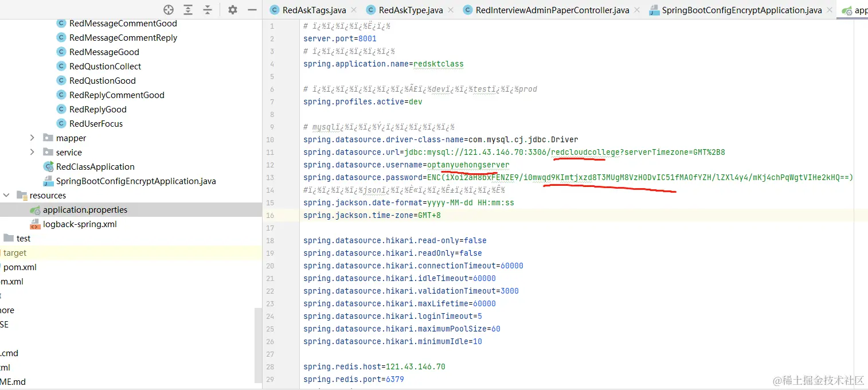This screenshot has height=390, width=868.
Task: Click the spring.datasource.username=optanyuehongserver line
Action: (406, 165)
